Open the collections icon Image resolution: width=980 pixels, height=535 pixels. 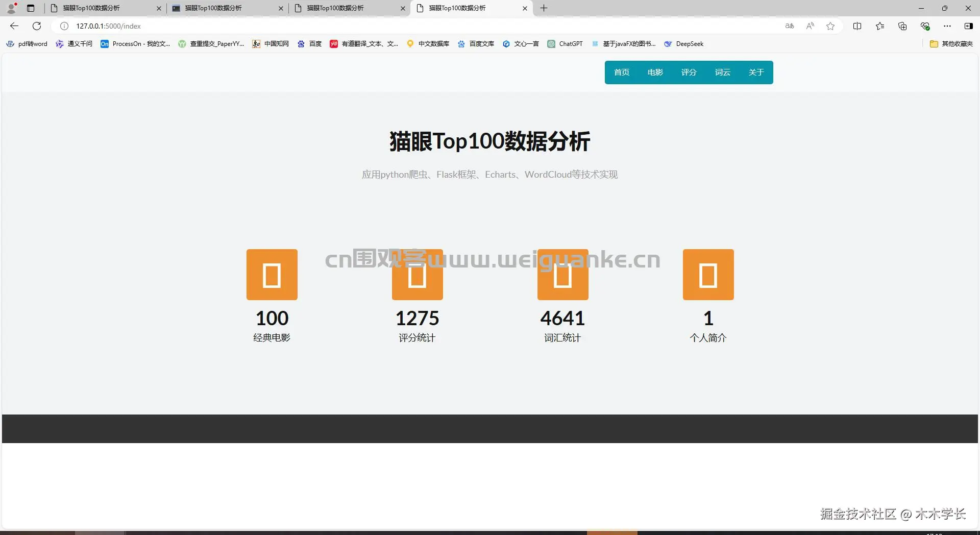click(x=902, y=26)
